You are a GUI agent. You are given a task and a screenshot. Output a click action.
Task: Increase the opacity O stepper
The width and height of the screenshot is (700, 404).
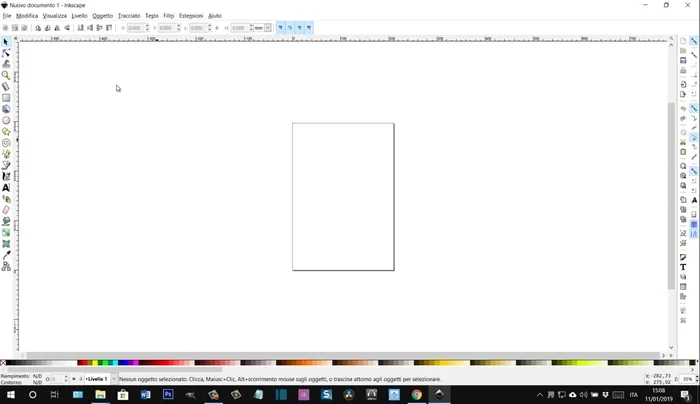tap(66, 377)
